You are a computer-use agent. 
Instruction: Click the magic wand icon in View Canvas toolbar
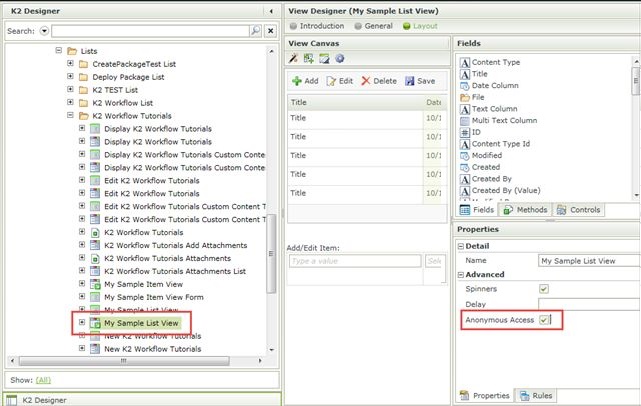(x=293, y=58)
